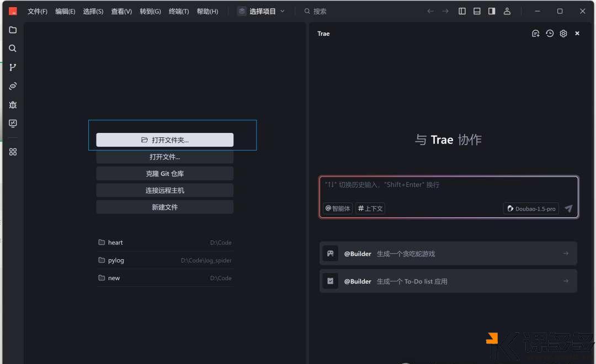Image resolution: width=596 pixels, height=364 pixels.
Task: Open the 文件(F) menu
Action: [37, 11]
